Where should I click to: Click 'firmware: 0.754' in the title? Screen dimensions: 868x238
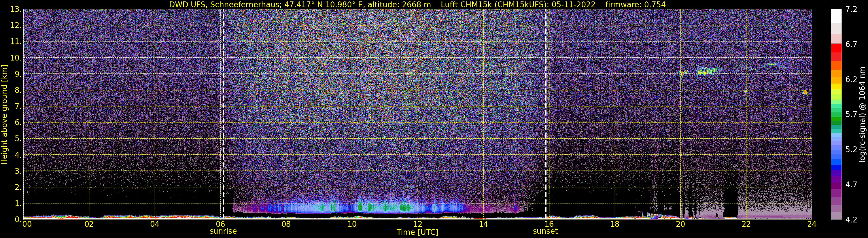point(636,5)
